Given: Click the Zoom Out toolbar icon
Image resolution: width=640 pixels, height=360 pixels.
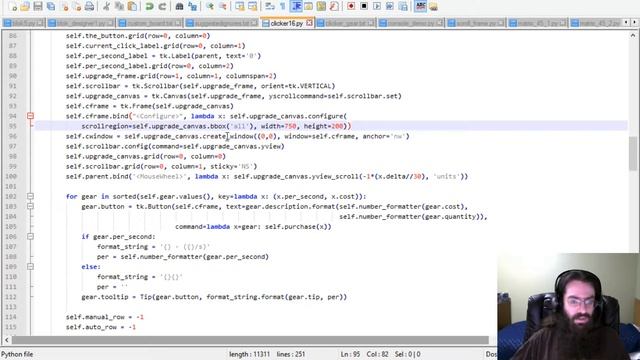Looking at the screenshot, I should (x=222, y=6).
